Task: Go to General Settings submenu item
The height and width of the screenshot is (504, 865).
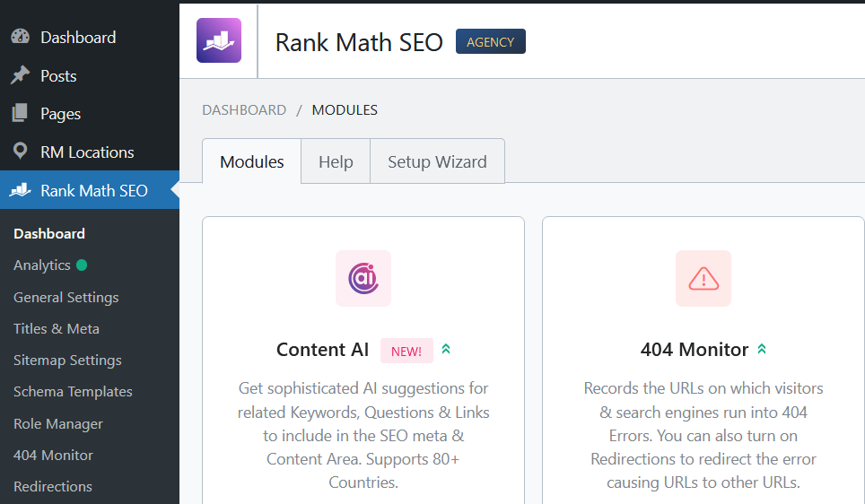Action: pyautogui.click(x=66, y=297)
